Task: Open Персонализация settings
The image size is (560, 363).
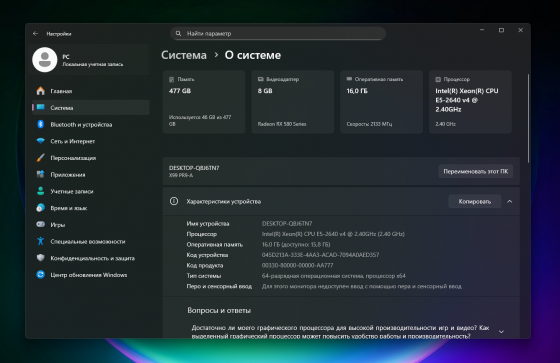Action: 90,158
